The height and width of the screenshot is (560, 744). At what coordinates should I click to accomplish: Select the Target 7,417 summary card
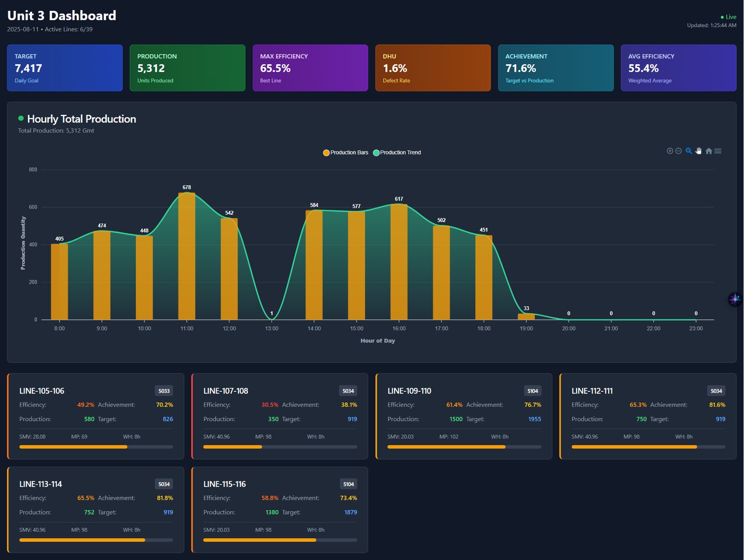tap(65, 68)
